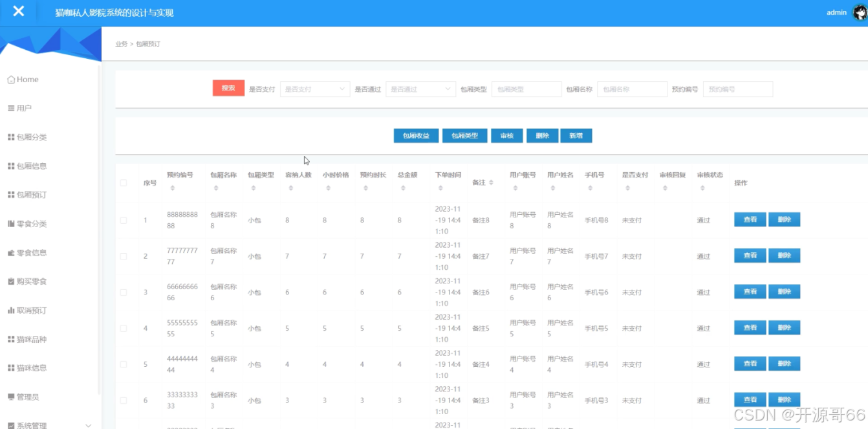Click the 包厢名称 7 cell
Image resolution: width=868 pixels, height=429 pixels.
pyautogui.click(x=223, y=256)
